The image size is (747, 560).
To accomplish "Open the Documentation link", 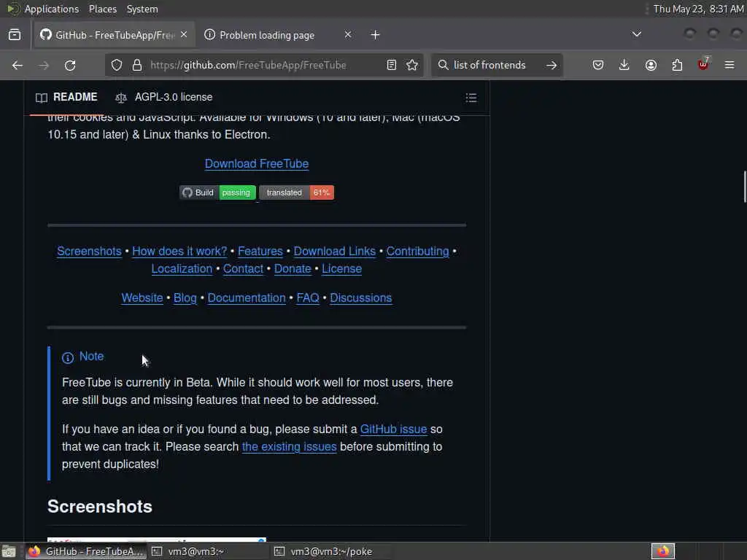I will (x=247, y=298).
